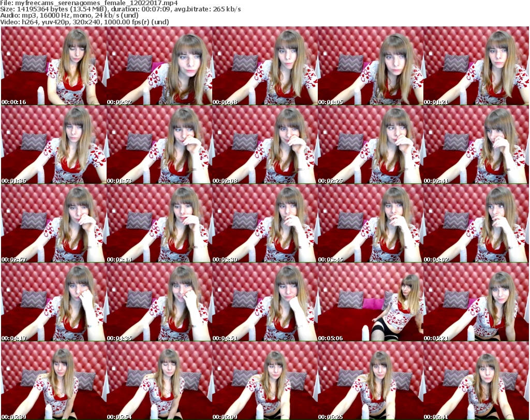This screenshot has width=530, height=420.
Task: Click the 'Audio: mp3, 16000 Hz' header line
Action: click(x=69, y=16)
